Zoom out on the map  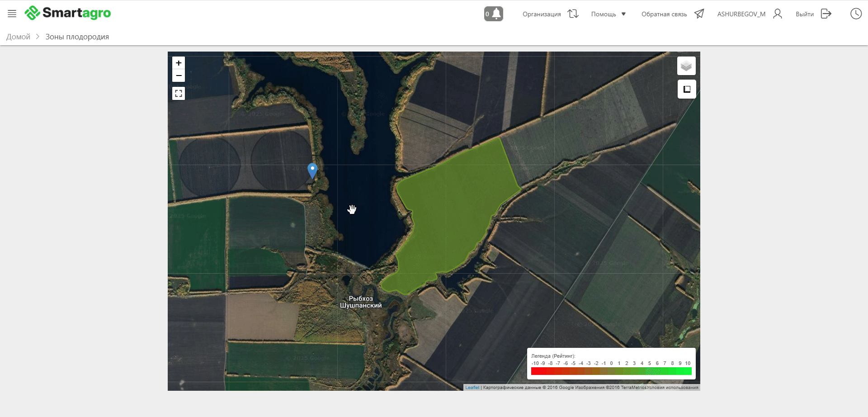point(179,76)
